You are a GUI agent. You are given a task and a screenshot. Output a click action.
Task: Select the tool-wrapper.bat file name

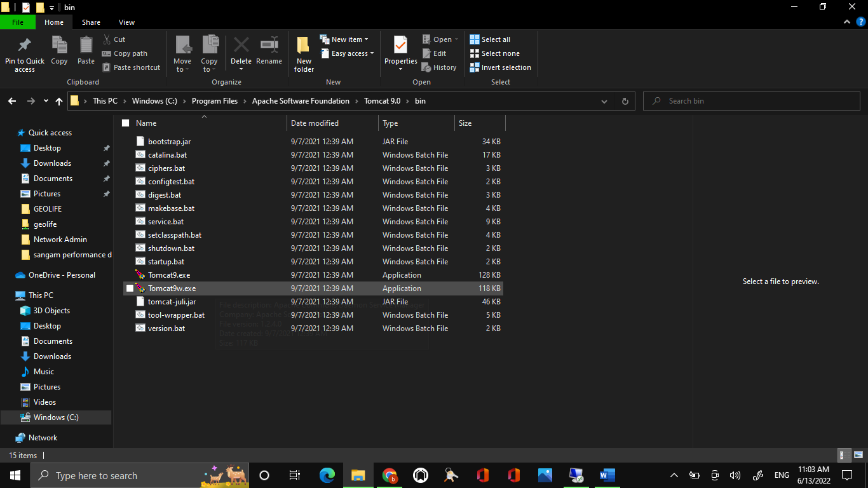point(176,315)
